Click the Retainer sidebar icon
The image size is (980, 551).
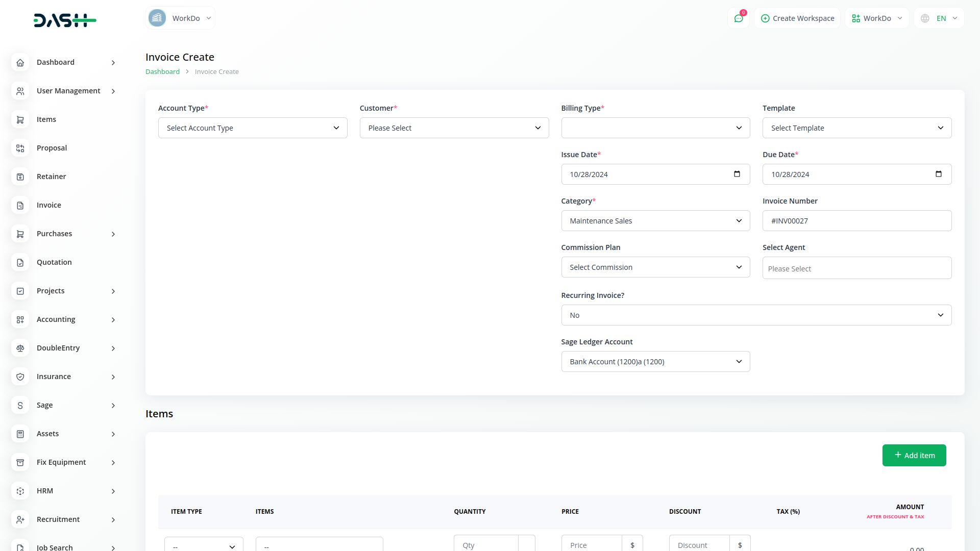pyautogui.click(x=20, y=177)
